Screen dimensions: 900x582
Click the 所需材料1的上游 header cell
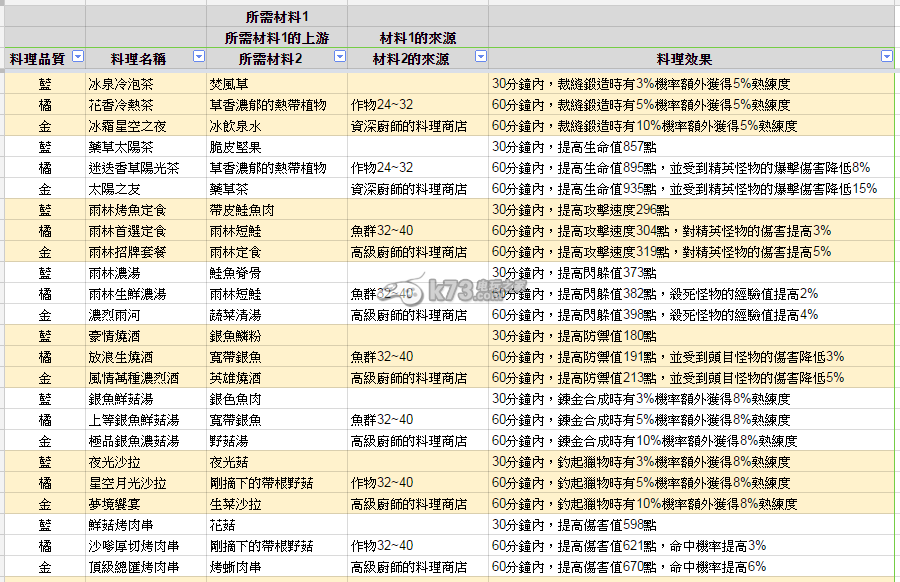(x=277, y=38)
